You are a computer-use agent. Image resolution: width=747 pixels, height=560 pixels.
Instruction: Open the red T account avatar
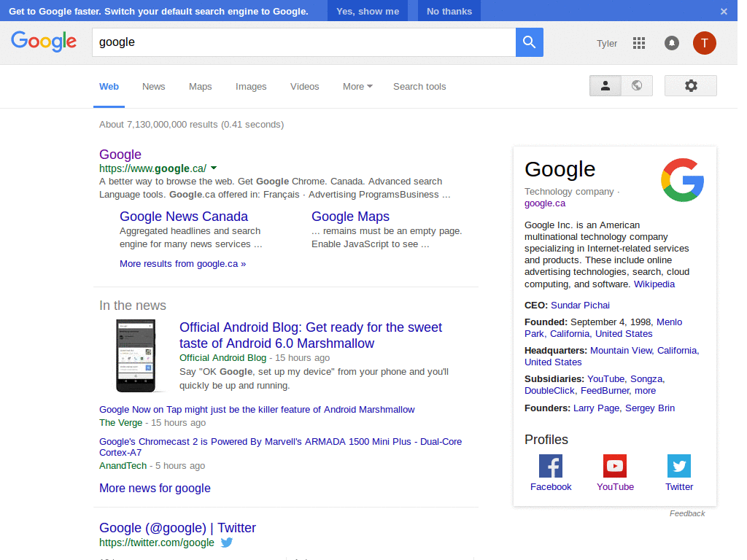coord(704,43)
